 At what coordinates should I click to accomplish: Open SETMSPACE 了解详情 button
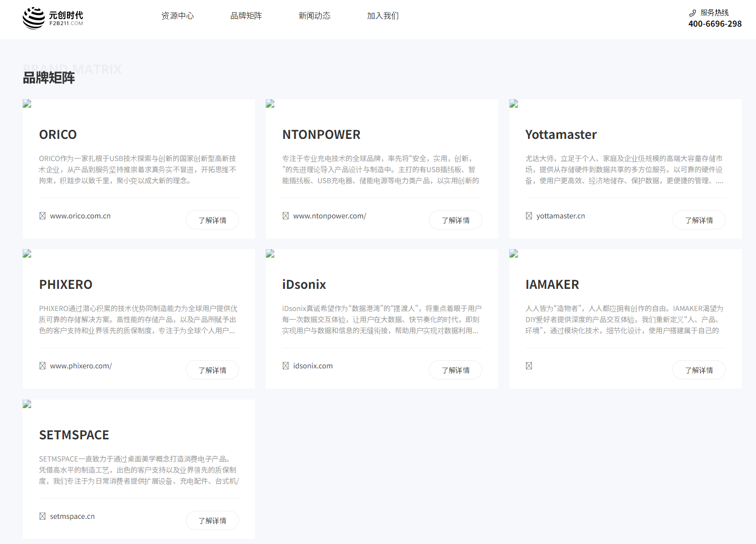212,520
